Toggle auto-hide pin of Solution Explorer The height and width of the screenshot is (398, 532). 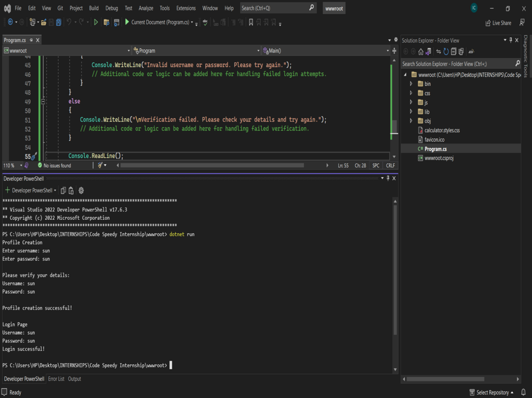[511, 40]
